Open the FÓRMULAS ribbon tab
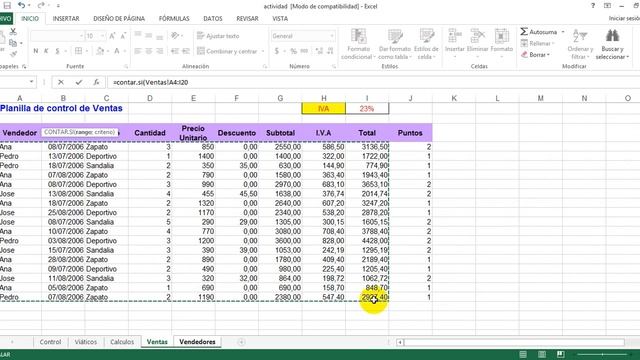The height and width of the screenshot is (360, 640). point(174,18)
